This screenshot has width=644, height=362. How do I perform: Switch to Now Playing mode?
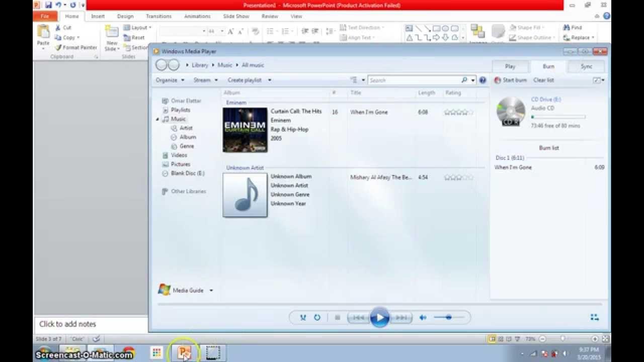[595, 317]
